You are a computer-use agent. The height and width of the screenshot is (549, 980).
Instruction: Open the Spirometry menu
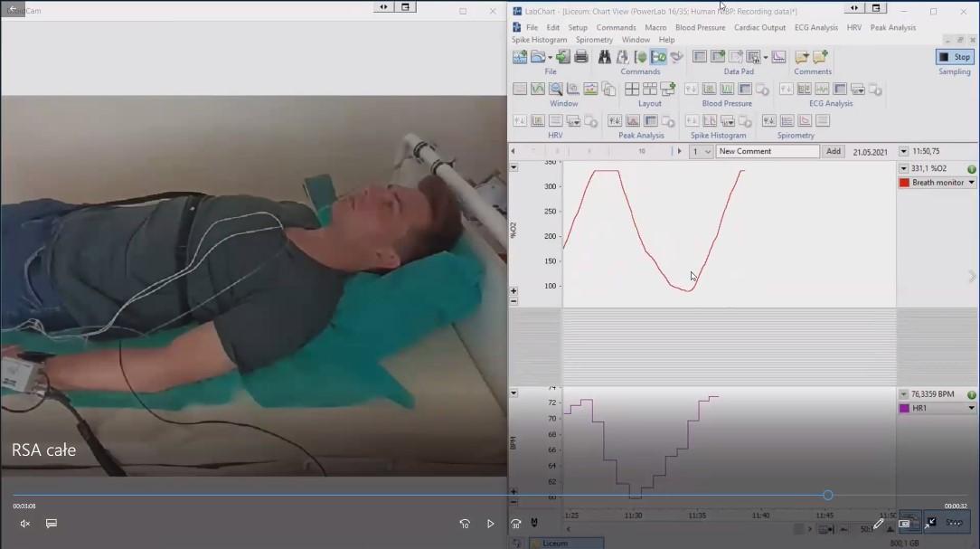(594, 40)
